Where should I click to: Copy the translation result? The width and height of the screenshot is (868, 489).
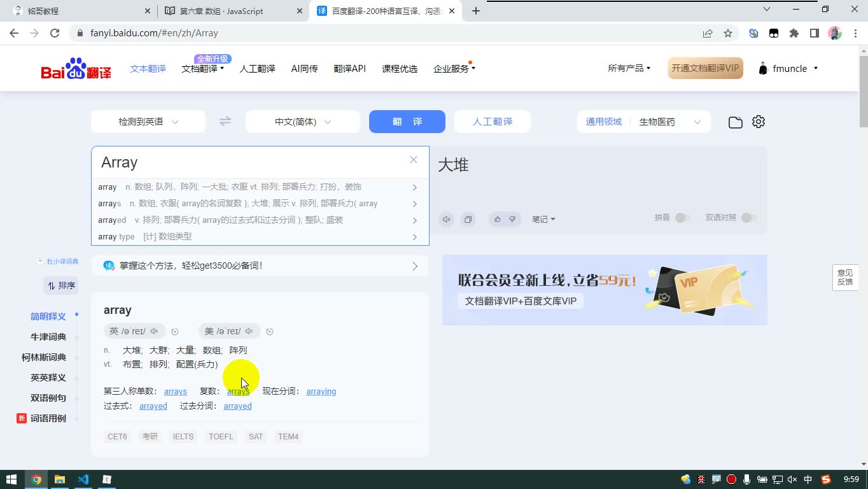click(x=468, y=219)
